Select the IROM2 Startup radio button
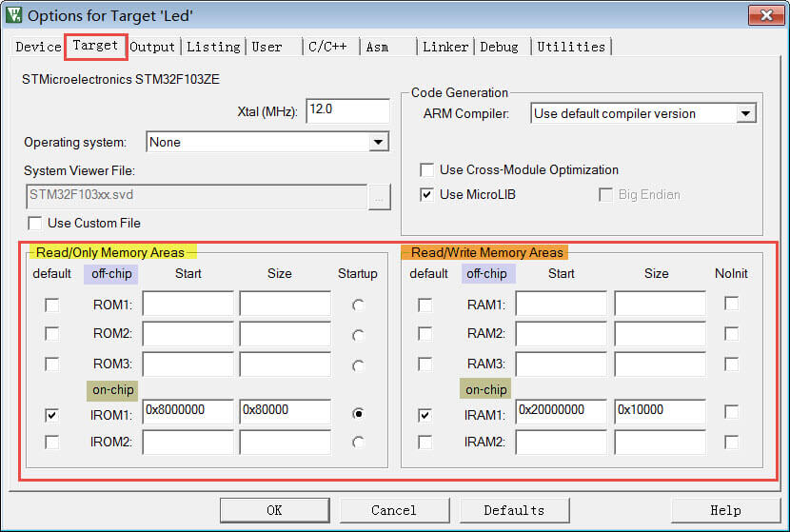The height and width of the screenshot is (532, 790). click(358, 443)
